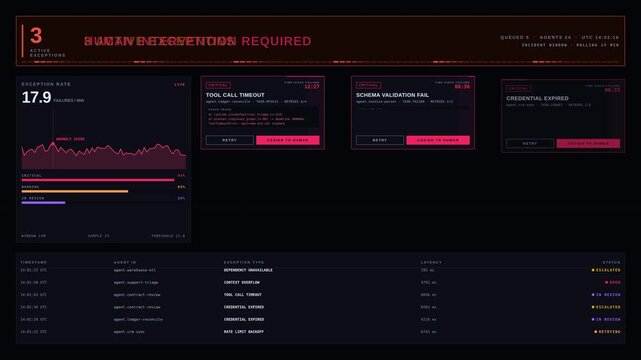Viewport: 641px width, 360px height.
Task: Click the Critical severity progress bar
Action: 98,180
